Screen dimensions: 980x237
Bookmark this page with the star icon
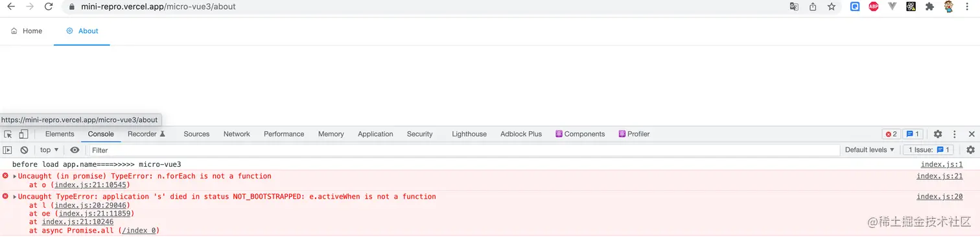[832, 6]
